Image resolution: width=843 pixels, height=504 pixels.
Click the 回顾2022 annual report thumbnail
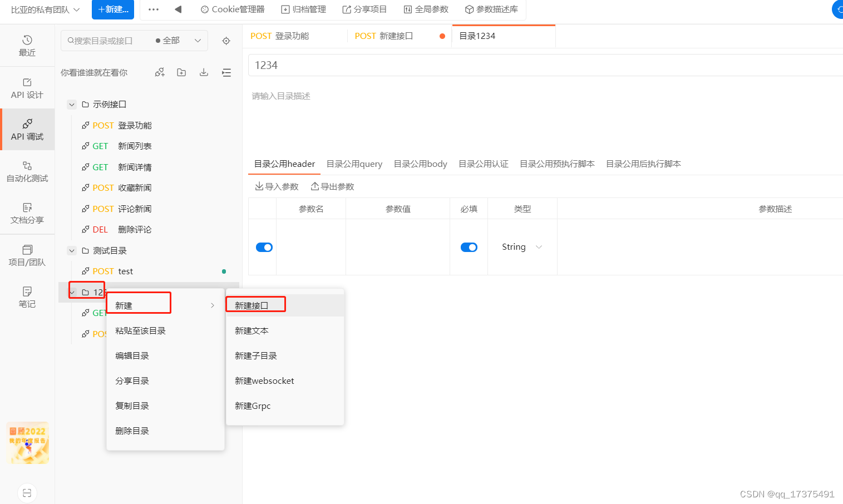coord(27,443)
